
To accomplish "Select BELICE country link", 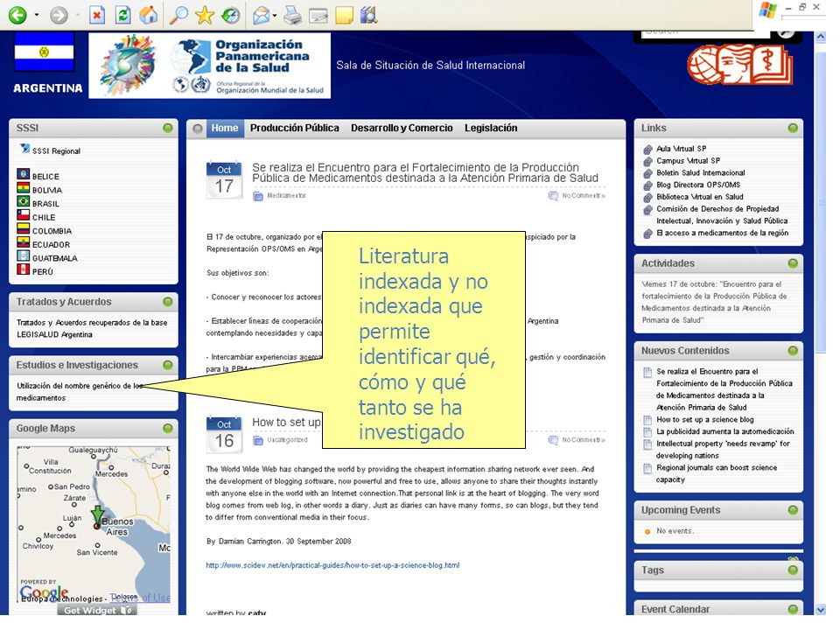I will (x=45, y=176).
